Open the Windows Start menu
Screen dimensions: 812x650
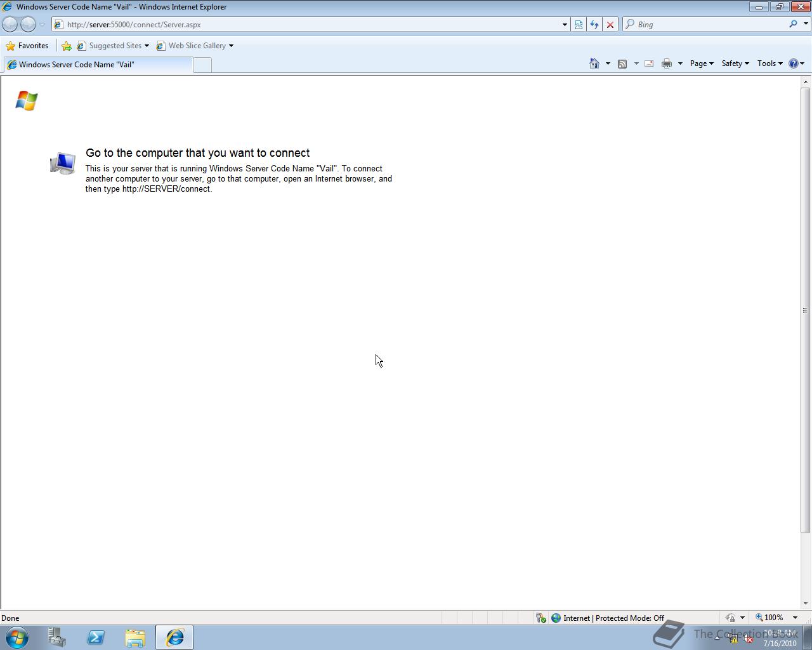17,637
